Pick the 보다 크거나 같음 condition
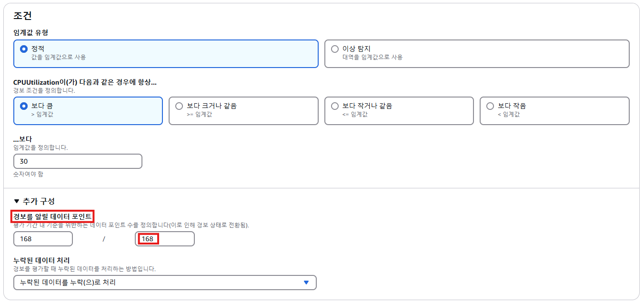Image resolution: width=644 pixels, height=303 pixels. click(x=180, y=106)
